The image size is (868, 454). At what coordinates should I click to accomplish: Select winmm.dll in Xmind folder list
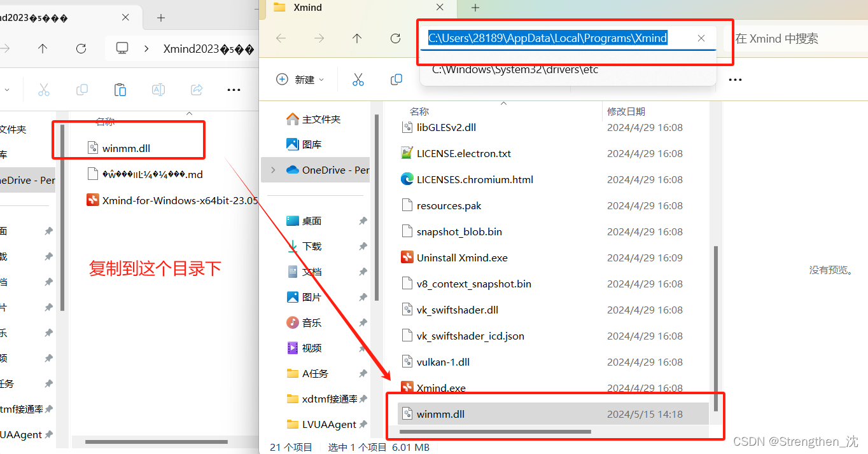[554, 414]
